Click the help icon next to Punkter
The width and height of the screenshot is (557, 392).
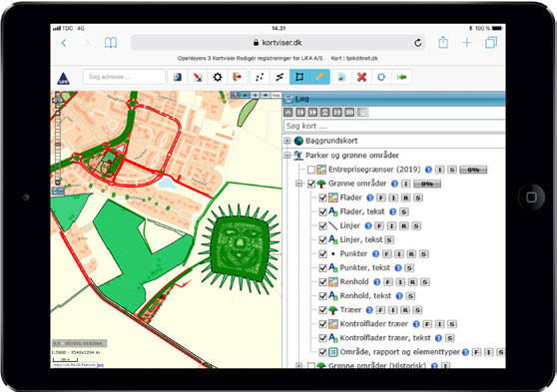coord(376,254)
